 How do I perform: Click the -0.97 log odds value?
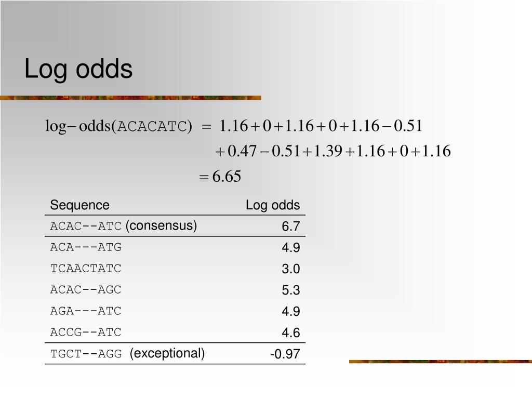(x=285, y=354)
